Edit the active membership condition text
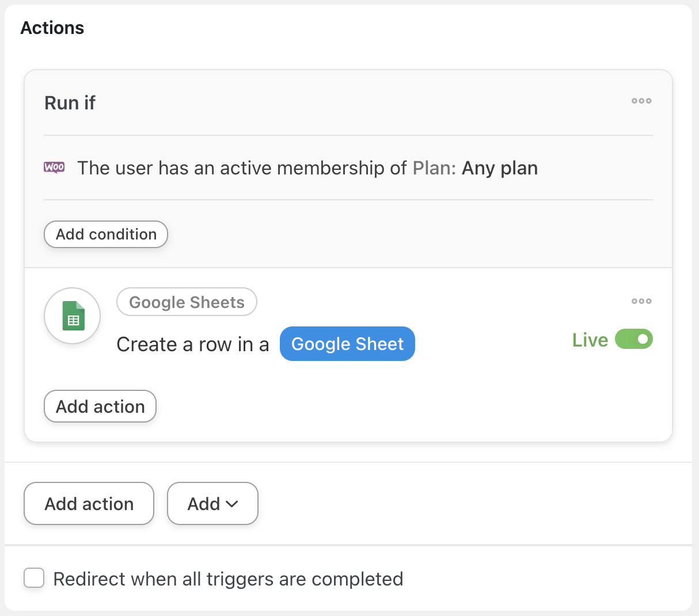This screenshot has width=699, height=616. point(242,168)
